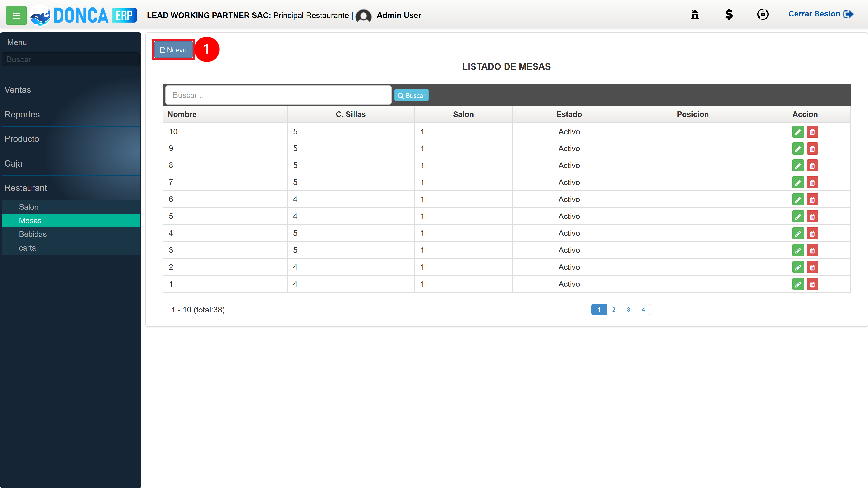This screenshot has height=488, width=868.
Task: Expand the Producto menu section
Action: coord(71,139)
